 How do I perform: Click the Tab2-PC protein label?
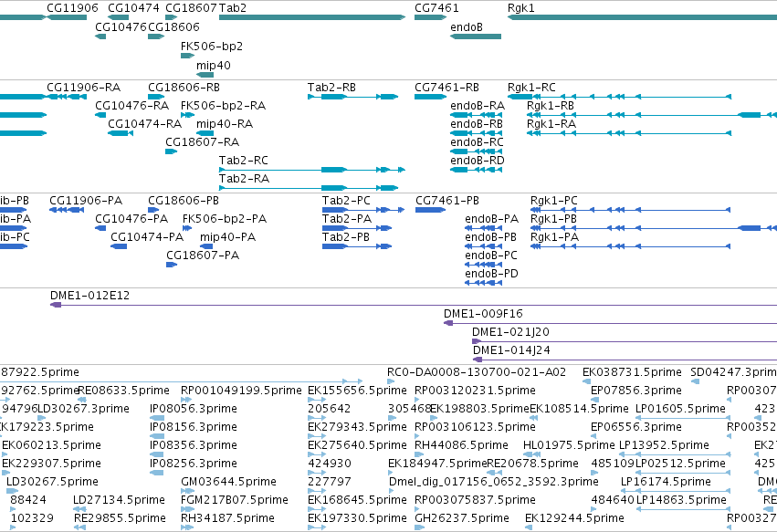346,201
